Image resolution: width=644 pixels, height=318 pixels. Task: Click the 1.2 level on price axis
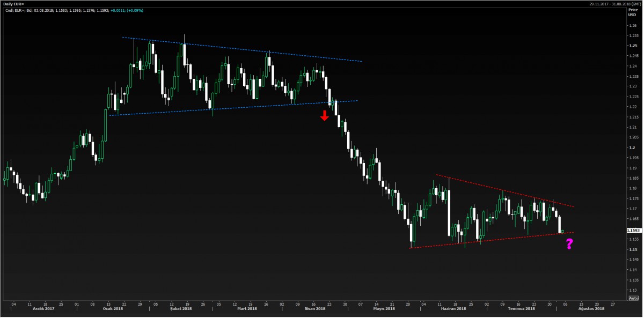pyautogui.click(x=631, y=147)
